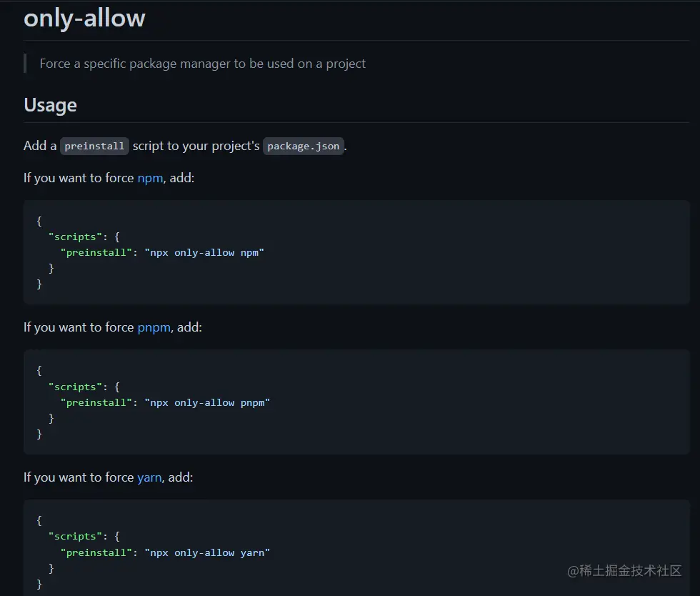Viewport: 700px width, 596px height.
Task: Click the Usage section heading
Action: coord(50,105)
